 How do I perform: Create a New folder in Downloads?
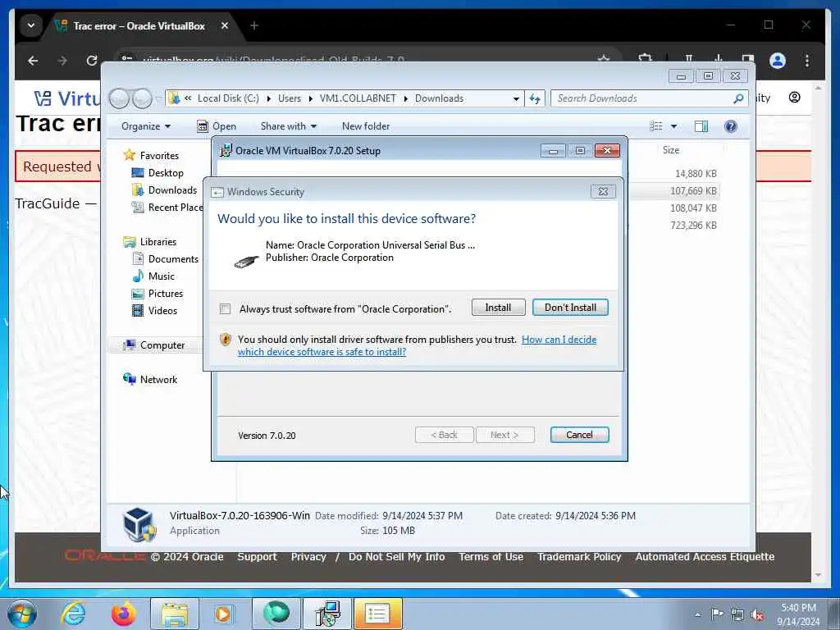(x=366, y=126)
